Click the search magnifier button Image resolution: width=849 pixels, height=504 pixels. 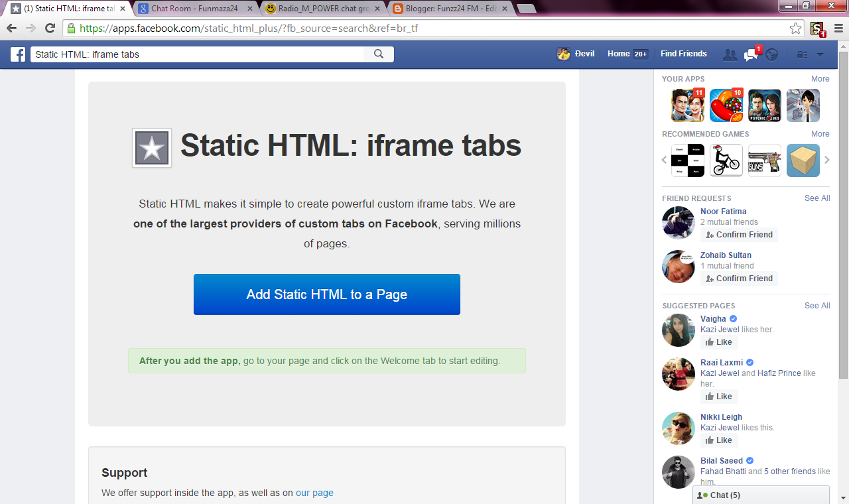coord(379,54)
